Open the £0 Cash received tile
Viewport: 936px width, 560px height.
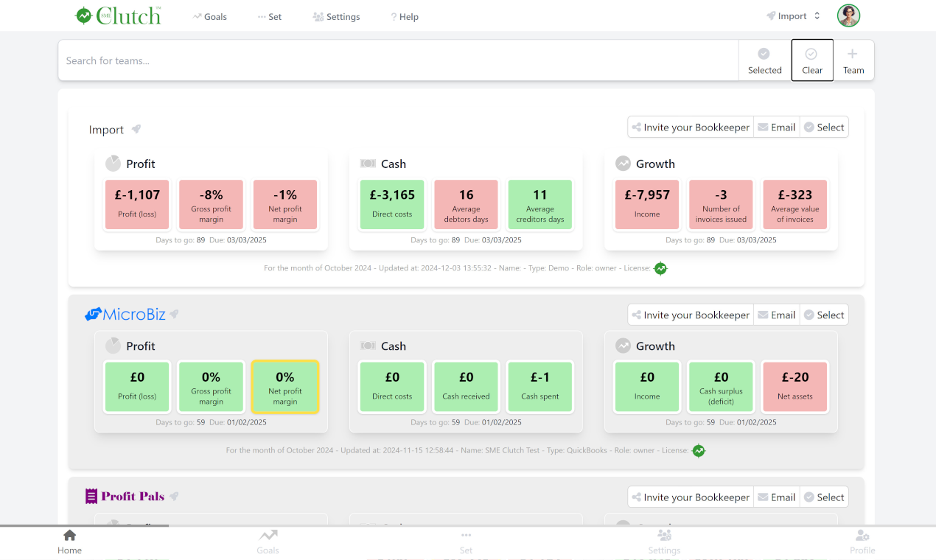click(466, 386)
